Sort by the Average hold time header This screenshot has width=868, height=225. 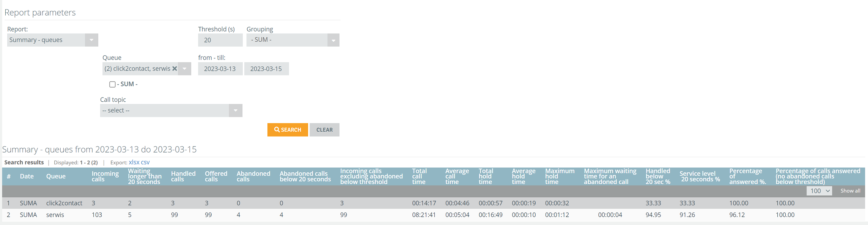point(524,176)
